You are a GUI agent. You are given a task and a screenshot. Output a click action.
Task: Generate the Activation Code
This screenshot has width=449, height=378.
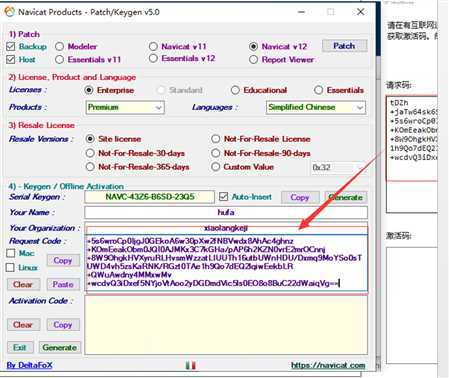(60, 348)
